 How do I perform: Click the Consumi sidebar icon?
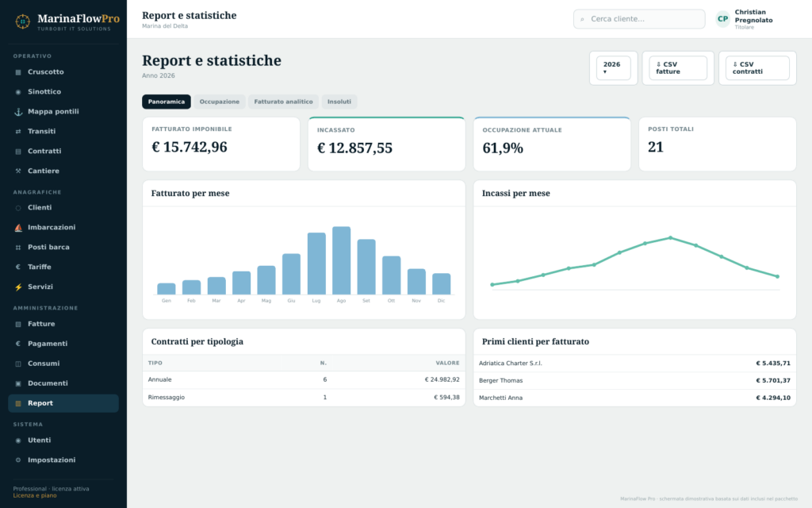coord(18,364)
